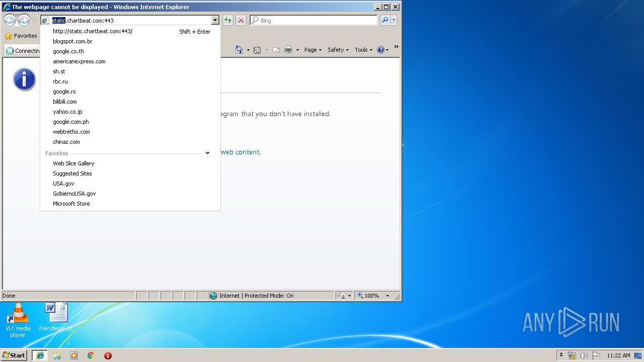Open Google Chrome taskbar icon
The image size is (644, 362).
click(91, 355)
